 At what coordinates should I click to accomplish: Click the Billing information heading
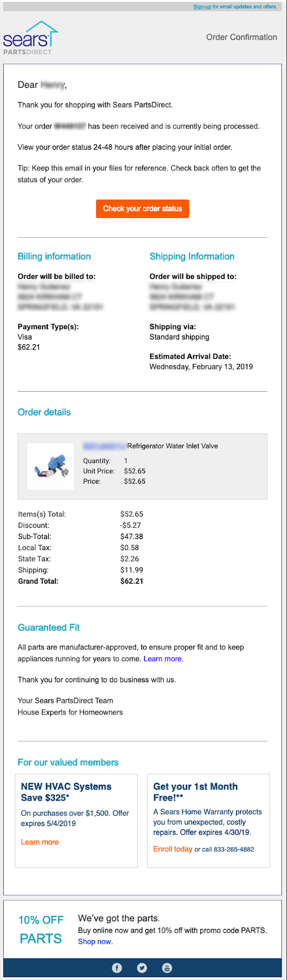[54, 256]
